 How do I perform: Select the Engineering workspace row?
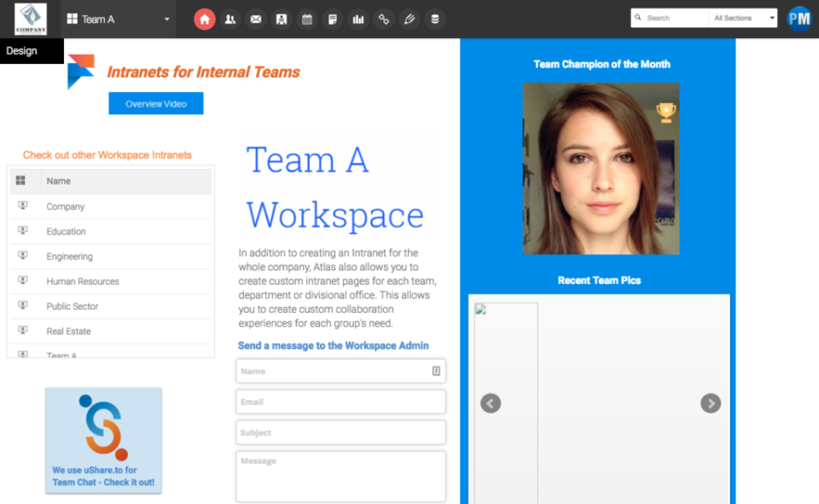click(69, 256)
